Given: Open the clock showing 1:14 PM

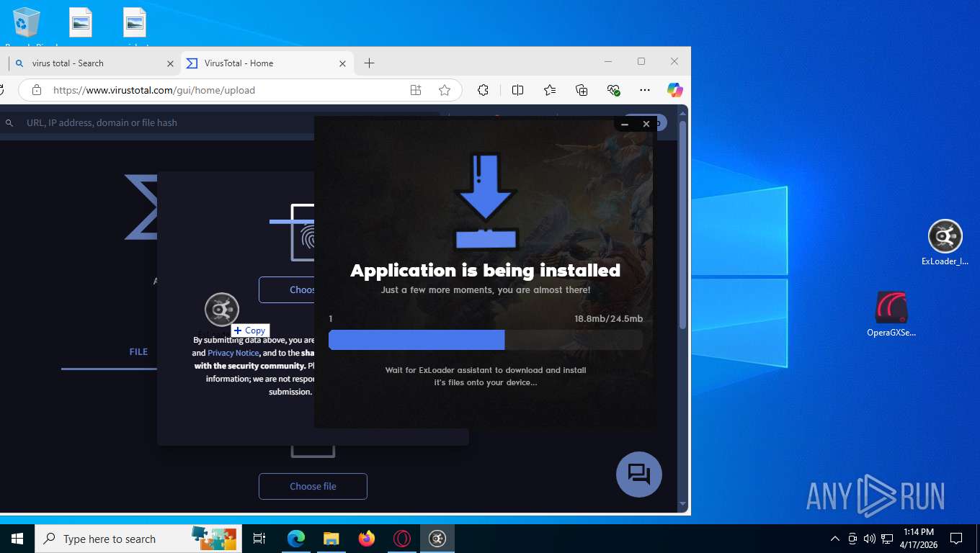Looking at the screenshot, I should 917,539.
